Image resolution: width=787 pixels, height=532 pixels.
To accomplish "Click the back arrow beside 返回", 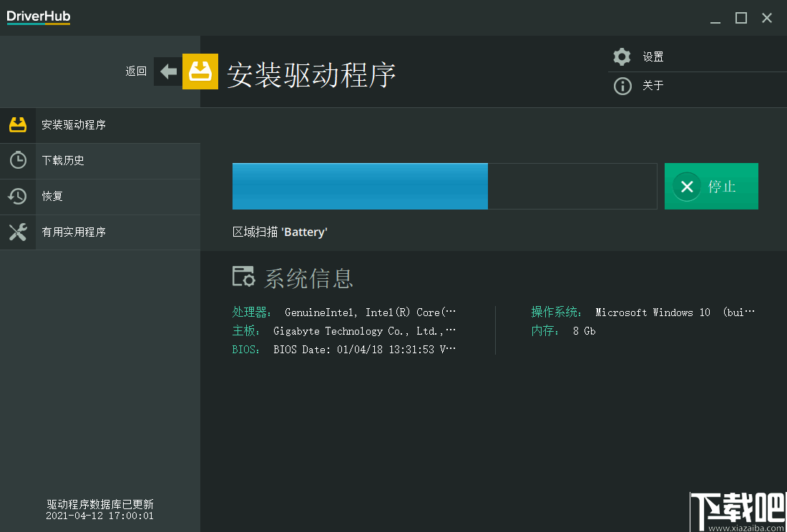I will [x=167, y=72].
